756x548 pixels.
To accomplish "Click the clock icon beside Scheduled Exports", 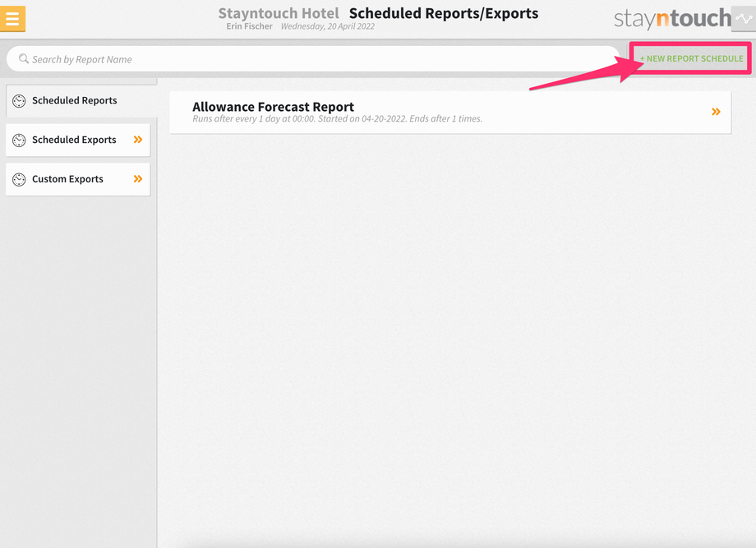I will [x=19, y=140].
